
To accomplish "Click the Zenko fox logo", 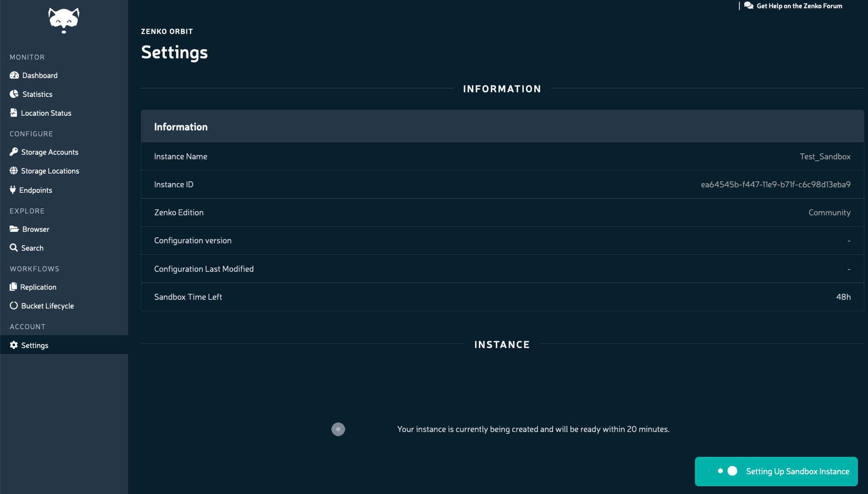I will pos(64,20).
